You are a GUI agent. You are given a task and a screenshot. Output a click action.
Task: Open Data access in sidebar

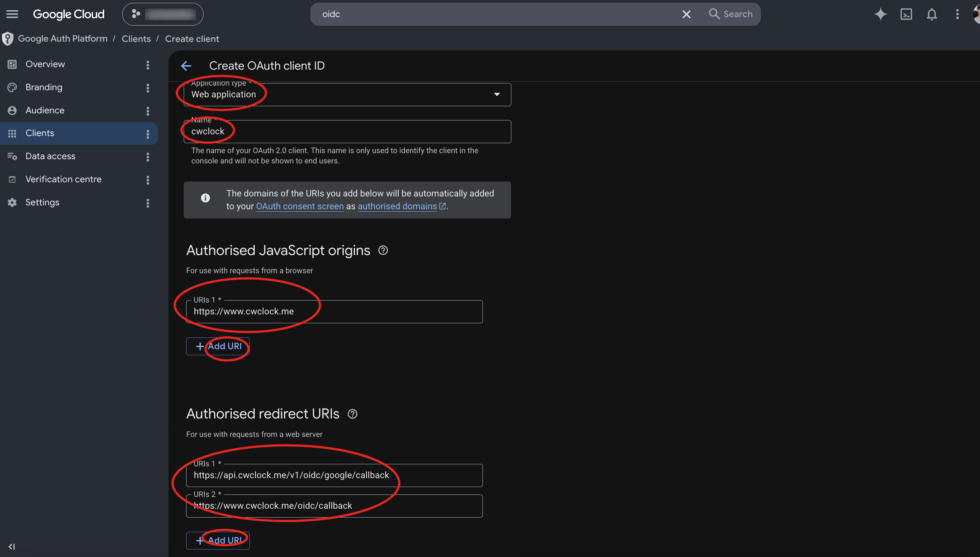point(50,156)
